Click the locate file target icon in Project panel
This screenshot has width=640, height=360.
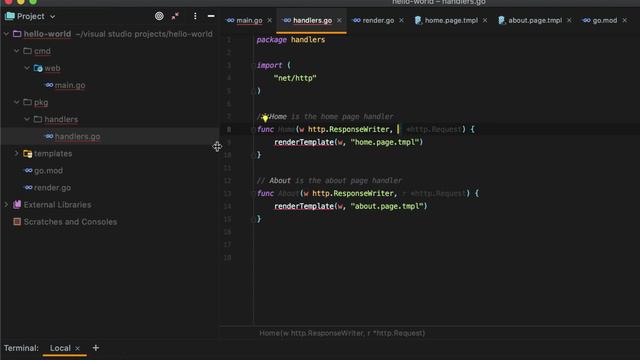pos(159,16)
